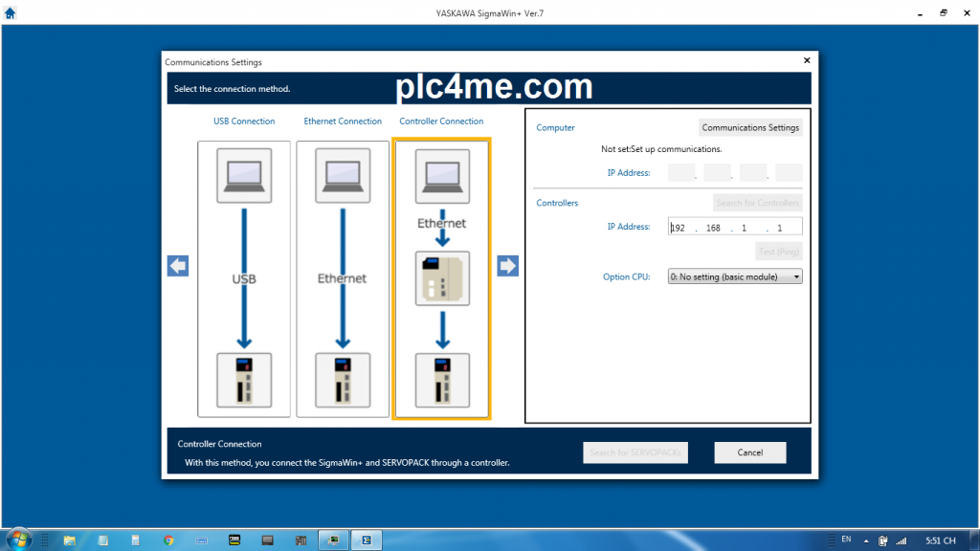This screenshot has height=551, width=980.
Task: Click the Search for Controllers button
Action: 757,203
